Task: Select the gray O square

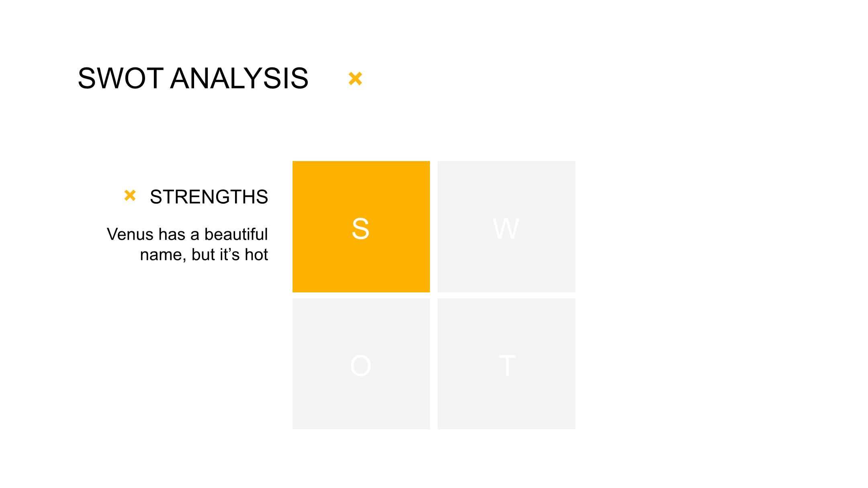Action: pyautogui.click(x=361, y=364)
